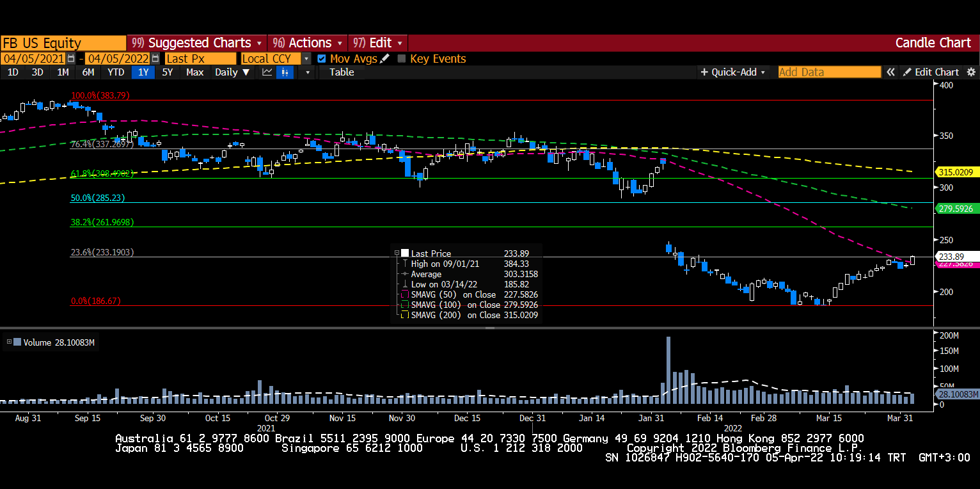Open the end date calendar picker
The image size is (980, 489).
click(155, 58)
